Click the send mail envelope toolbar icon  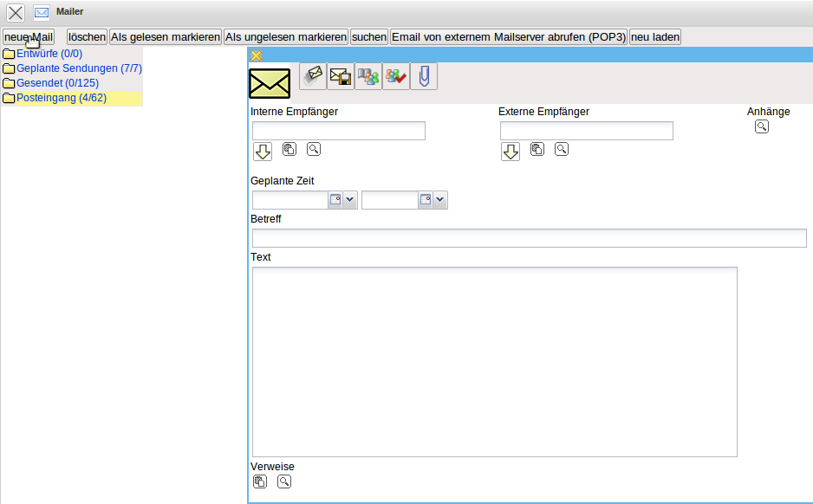tap(313, 76)
